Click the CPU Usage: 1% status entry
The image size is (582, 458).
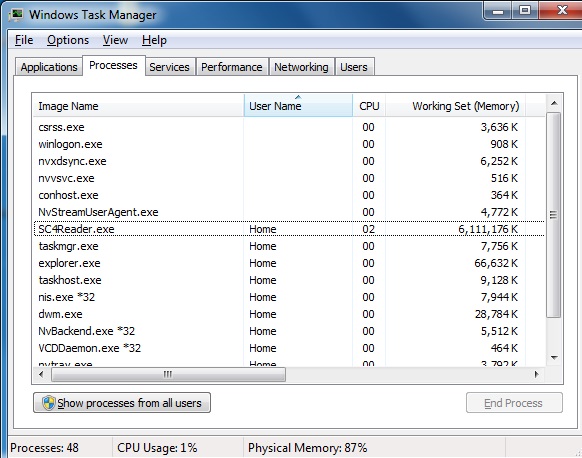point(157,448)
